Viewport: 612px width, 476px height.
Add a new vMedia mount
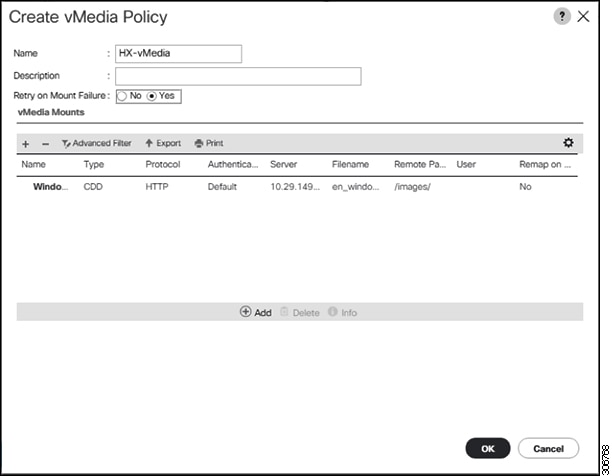tap(256, 312)
